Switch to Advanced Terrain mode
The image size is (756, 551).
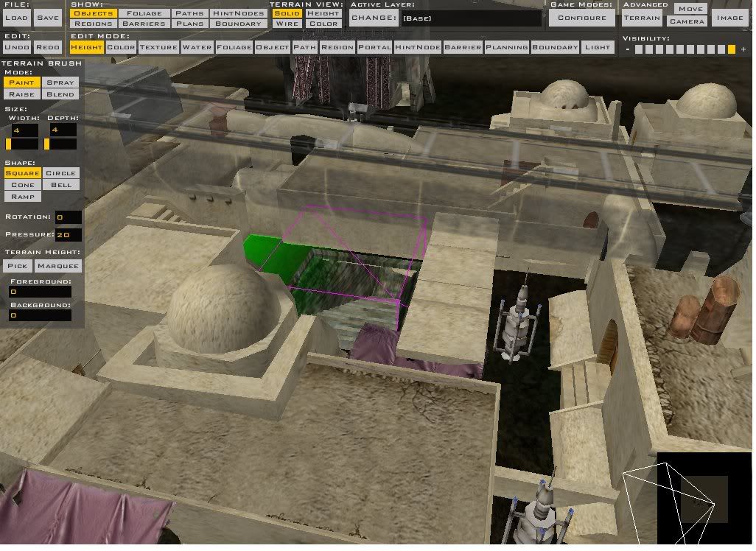pos(642,18)
